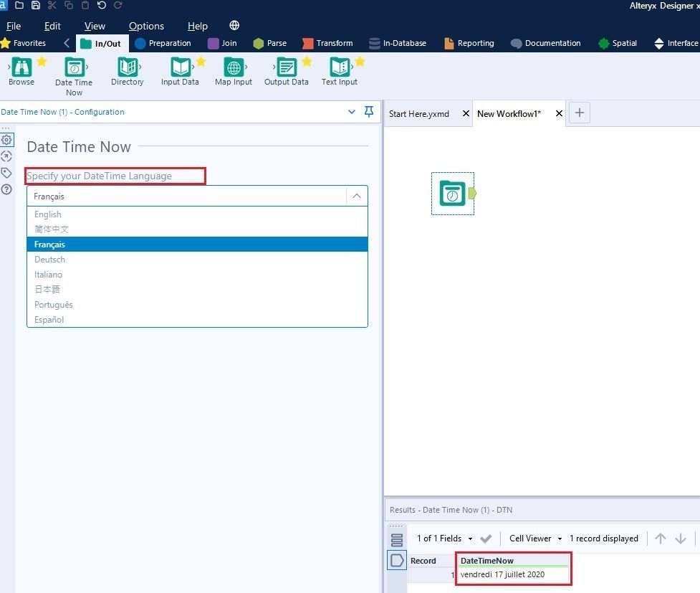This screenshot has height=593, width=700.
Task: Select the Date Time Now tool in palette
Action: pyautogui.click(x=74, y=77)
